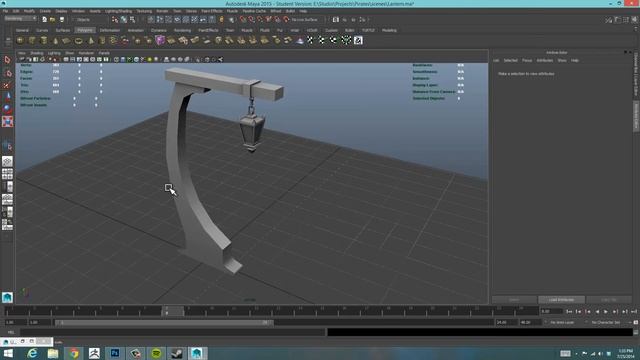The image size is (640, 360).
Task: Toggle snap to curves magnet
Action: tap(251, 20)
